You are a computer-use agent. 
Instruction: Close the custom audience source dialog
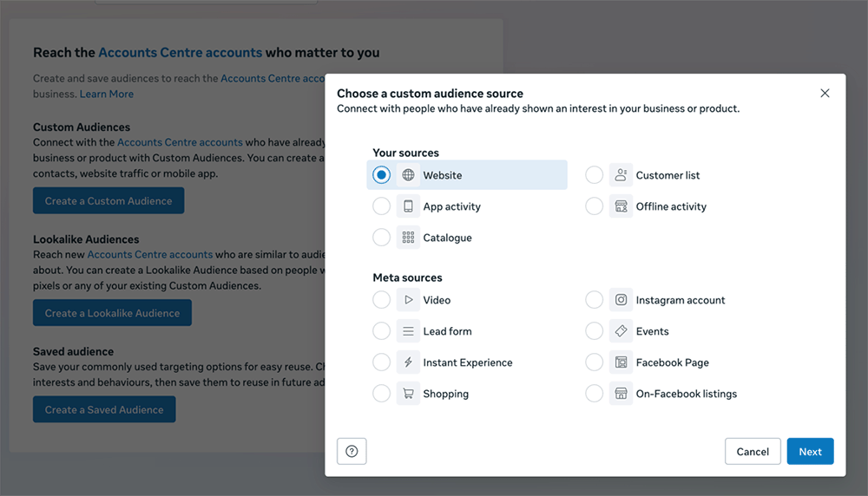(x=825, y=93)
